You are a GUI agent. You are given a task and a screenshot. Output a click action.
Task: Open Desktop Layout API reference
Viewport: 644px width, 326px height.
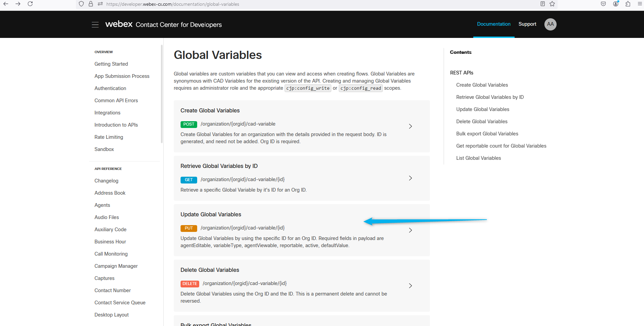click(x=111, y=315)
